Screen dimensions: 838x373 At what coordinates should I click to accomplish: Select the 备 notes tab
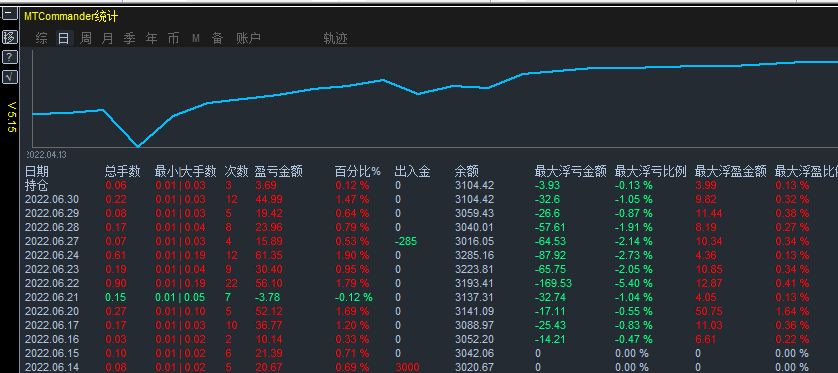pos(217,38)
